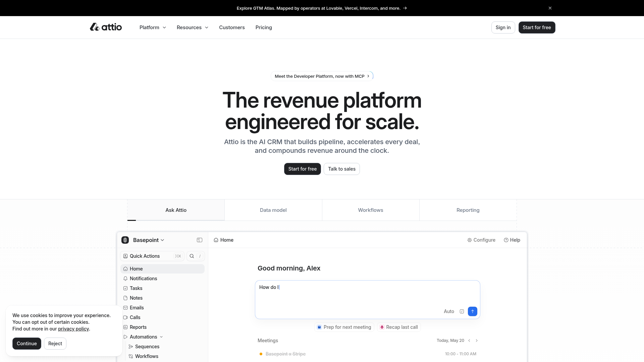The height and width of the screenshot is (362, 644).
Task: Click the Notifications bell icon
Action: coord(125,279)
